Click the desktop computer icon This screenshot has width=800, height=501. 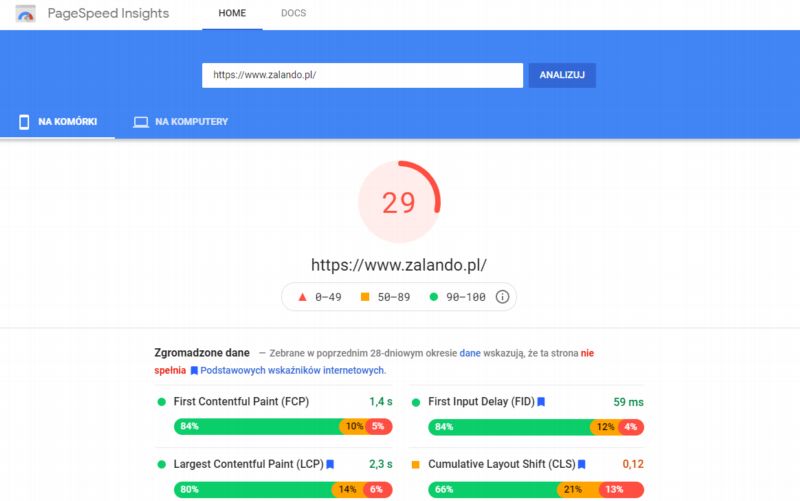[x=141, y=122]
